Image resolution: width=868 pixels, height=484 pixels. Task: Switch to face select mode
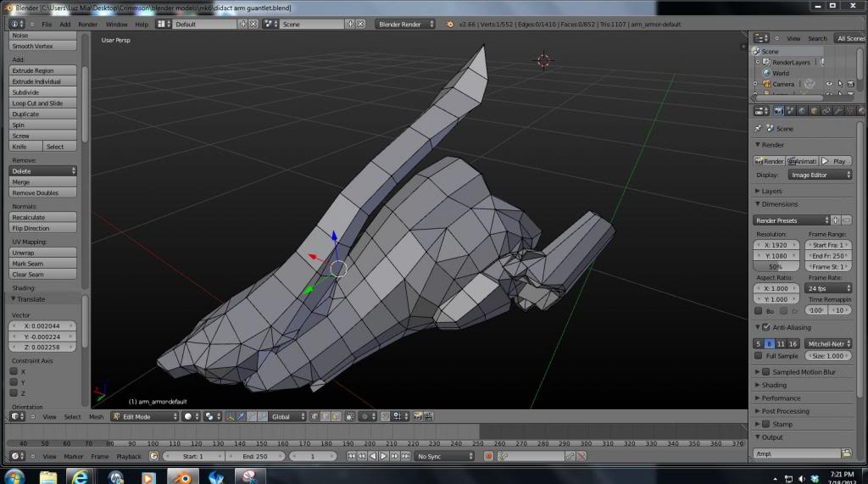(336, 416)
